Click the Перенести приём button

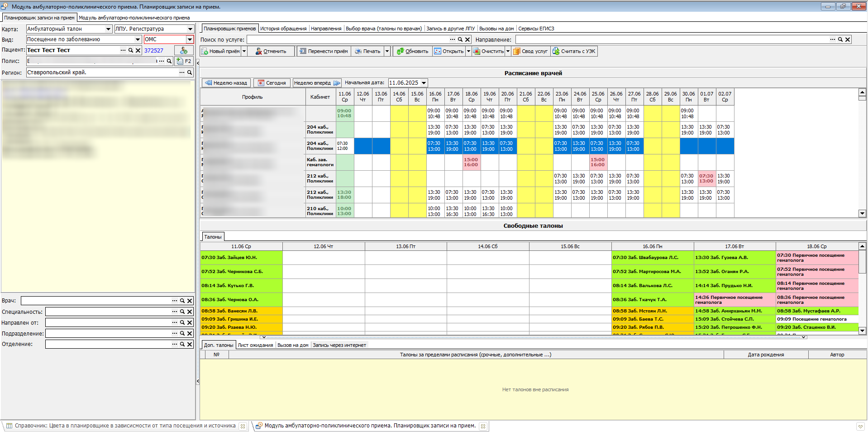click(x=324, y=51)
